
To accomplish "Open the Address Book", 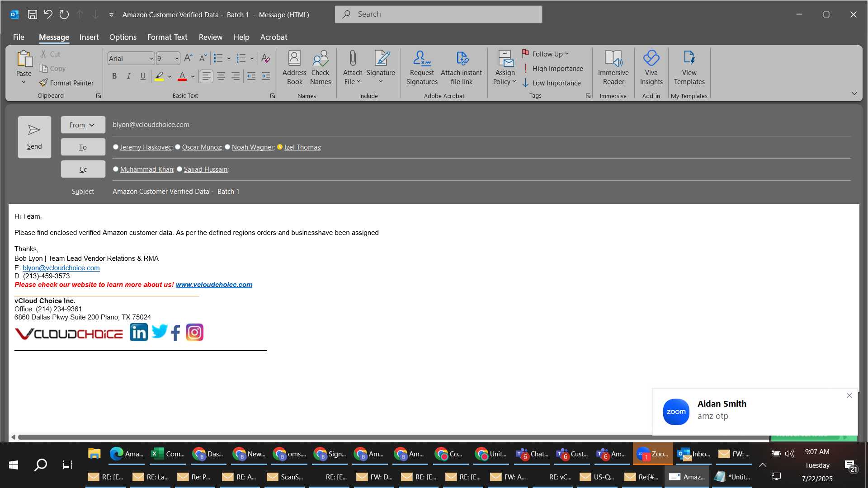I will 294,68.
